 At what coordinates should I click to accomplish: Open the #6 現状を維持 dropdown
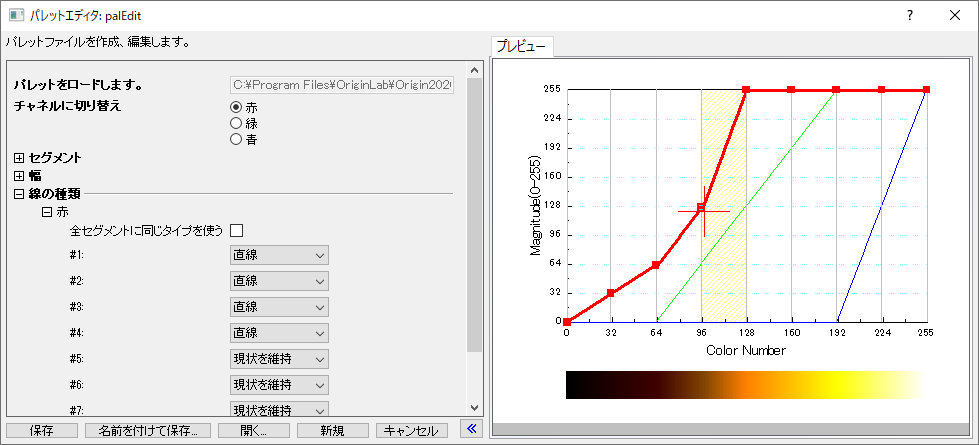(x=279, y=384)
